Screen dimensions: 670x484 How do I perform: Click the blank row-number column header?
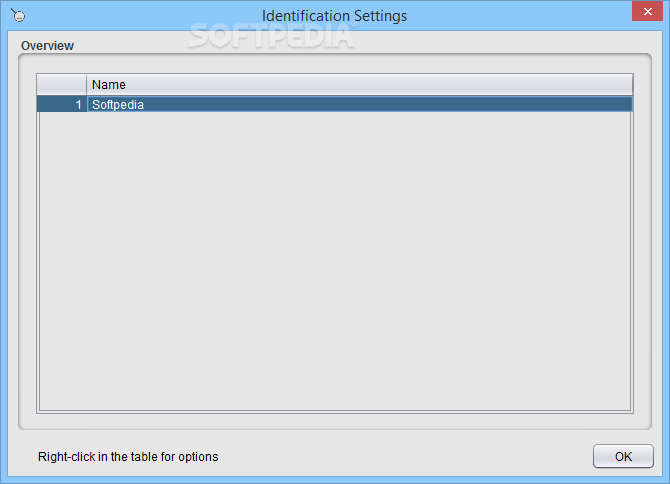[x=62, y=85]
